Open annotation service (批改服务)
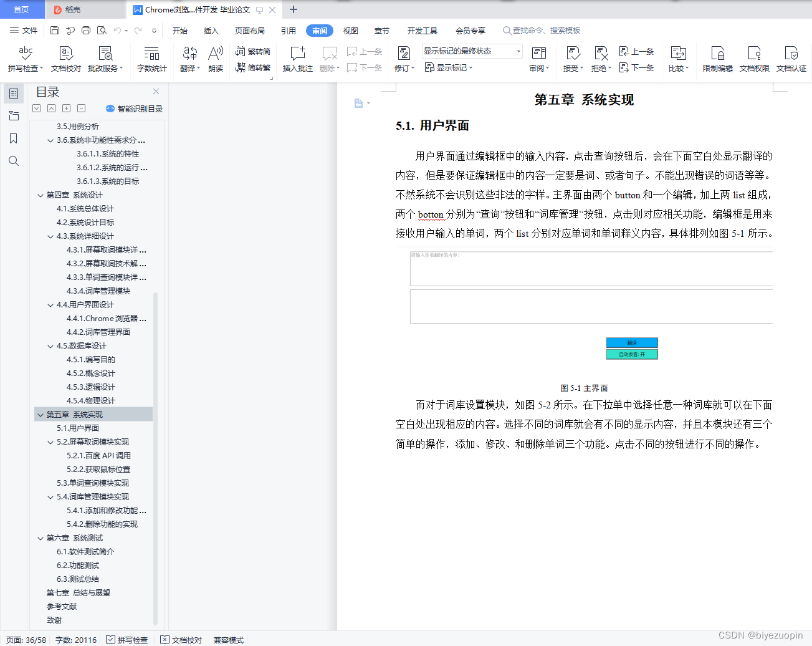The height and width of the screenshot is (646, 812). pos(105,59)
